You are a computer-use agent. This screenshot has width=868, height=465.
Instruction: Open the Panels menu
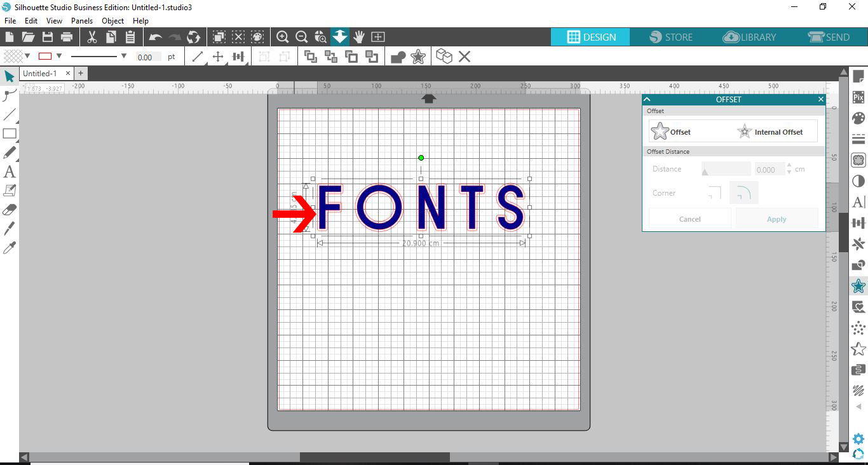pos(82,21)
